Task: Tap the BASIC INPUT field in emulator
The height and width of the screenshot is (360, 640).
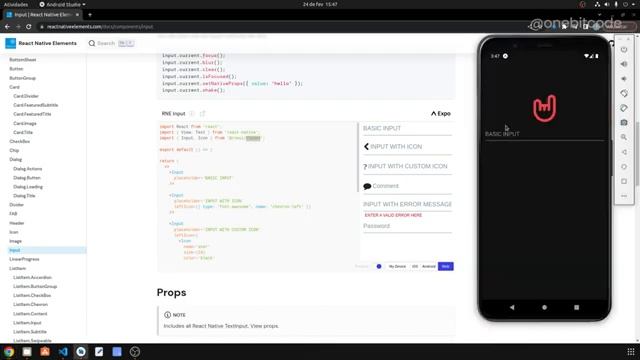Action: (x=544, y=134)
